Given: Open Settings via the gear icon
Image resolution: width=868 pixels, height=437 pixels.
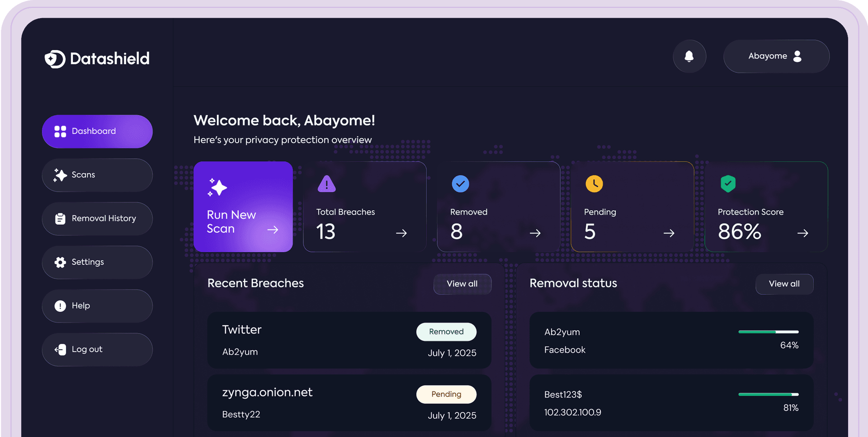Looking at the screenshot, I should 60,262.
